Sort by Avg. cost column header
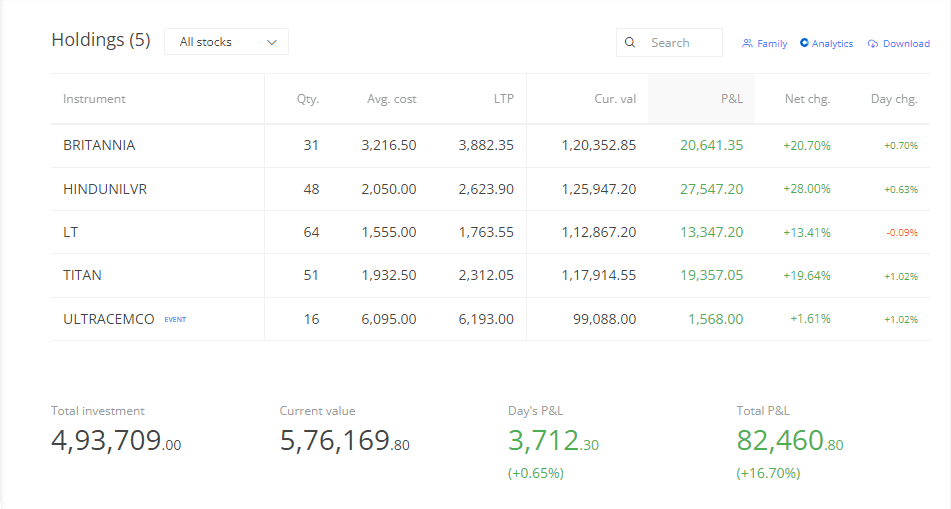The width and height of the screenshot is (951, 509). pyautogui.click(x=391, y=99)
